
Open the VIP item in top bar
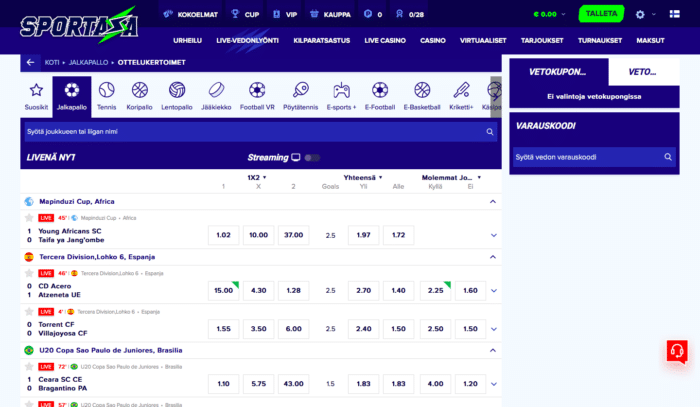coord(285,14)
